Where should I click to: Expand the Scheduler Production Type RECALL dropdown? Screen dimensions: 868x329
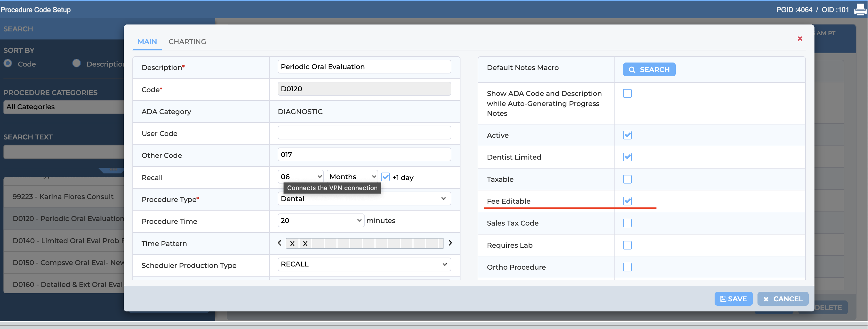pyautogui.click(x=364, y=264)
